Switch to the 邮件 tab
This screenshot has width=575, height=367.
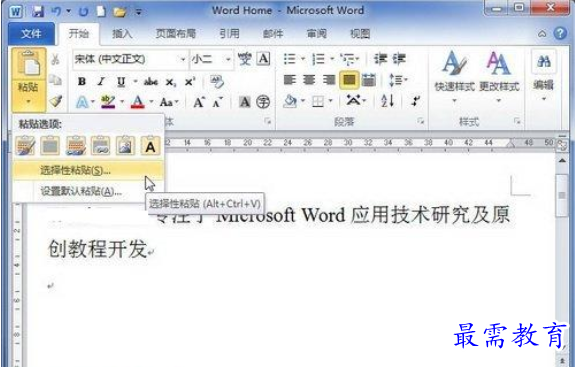(x=273, y=34)
